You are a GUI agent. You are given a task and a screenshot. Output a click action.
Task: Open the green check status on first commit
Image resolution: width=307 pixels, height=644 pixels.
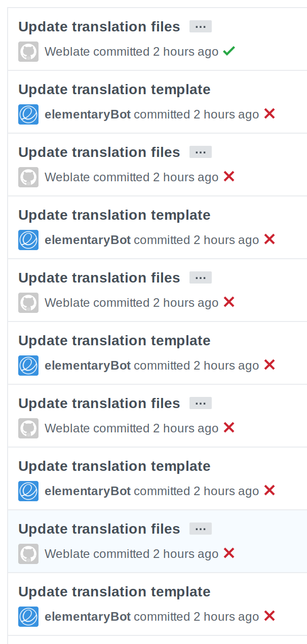coord(228,50)
